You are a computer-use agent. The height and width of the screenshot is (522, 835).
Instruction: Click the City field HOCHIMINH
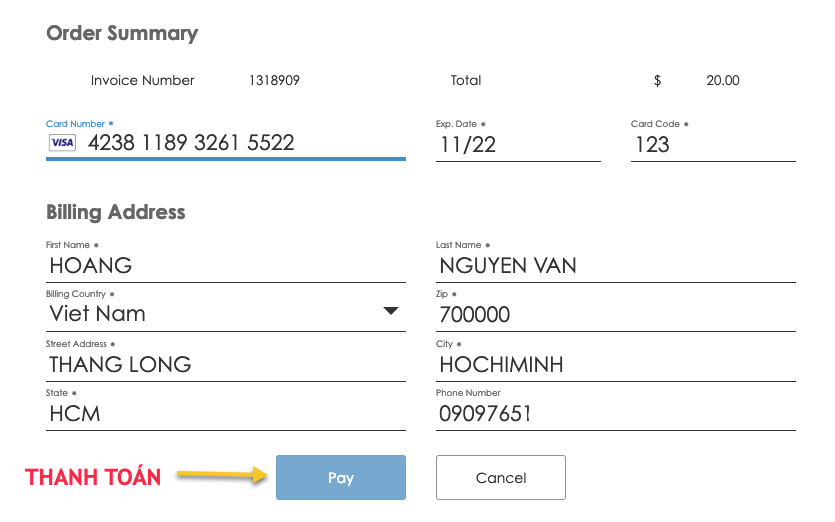point(616,365)
